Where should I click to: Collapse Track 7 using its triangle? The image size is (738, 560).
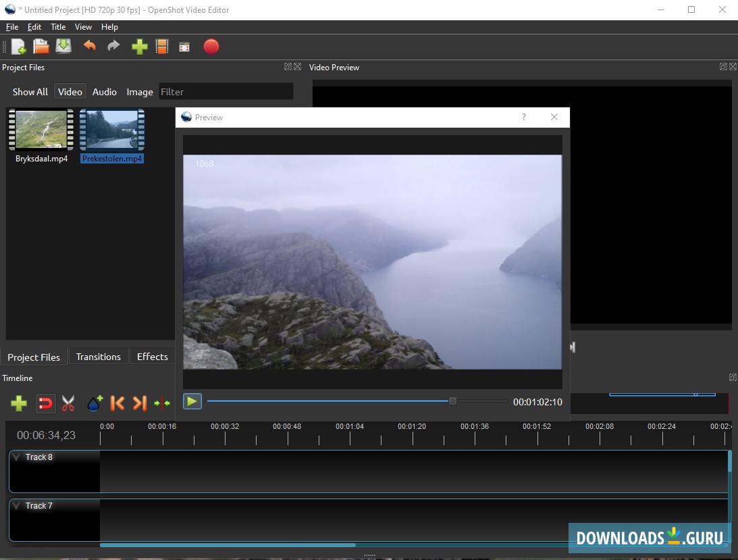[x=16, y=505]
